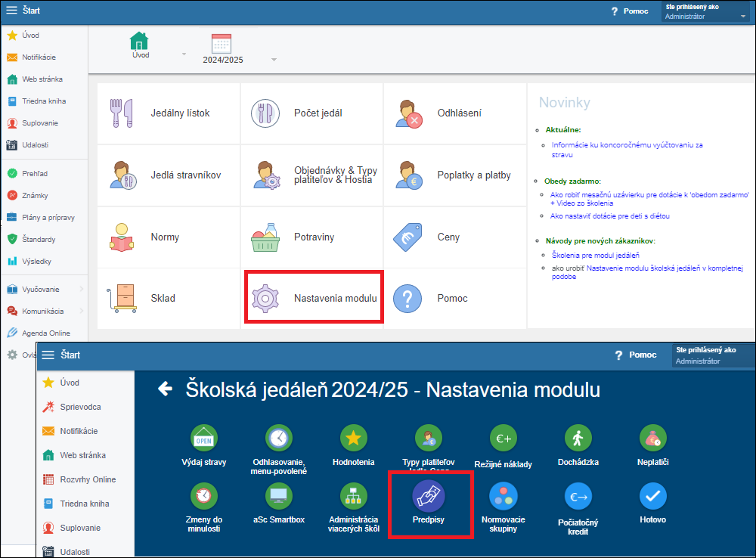The width and height of the screenshot is (756, 558).
Task: Click the Hotovo checkmark icon
Action: [x=652, y=496]
